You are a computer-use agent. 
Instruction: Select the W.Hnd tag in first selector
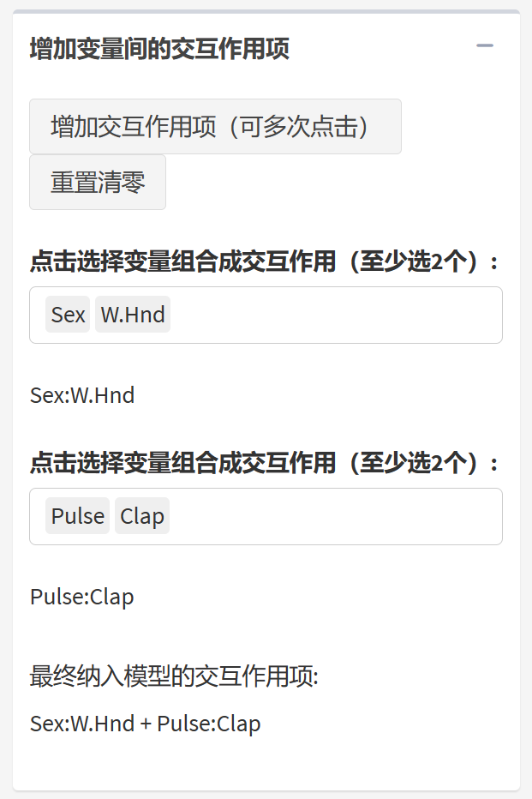coord(133,315)
